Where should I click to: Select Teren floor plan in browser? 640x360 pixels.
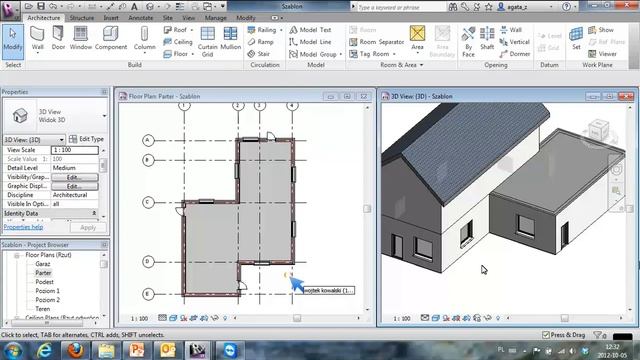[x=42, y=309]
